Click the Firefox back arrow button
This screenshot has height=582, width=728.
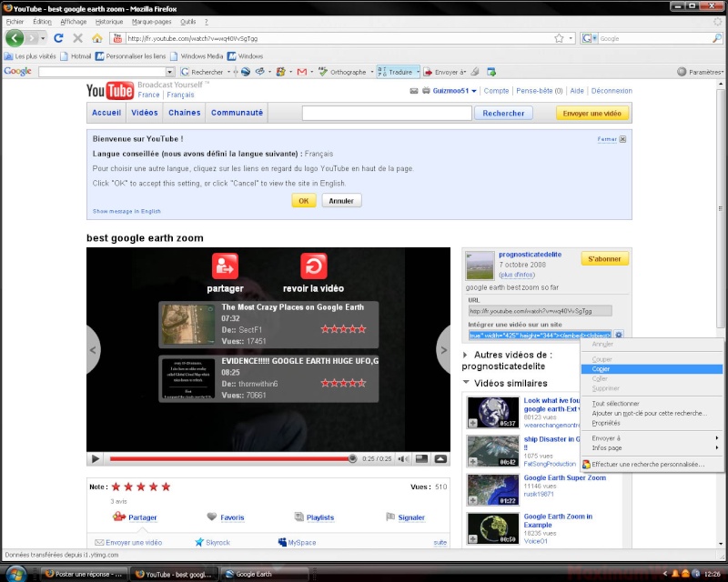pyautogui.click(x=15, y=38)
